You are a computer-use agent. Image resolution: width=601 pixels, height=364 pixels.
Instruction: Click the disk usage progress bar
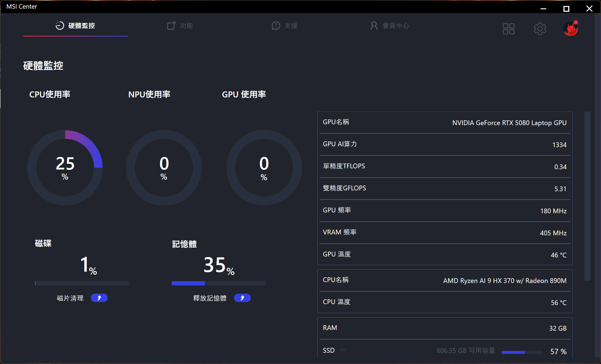click(82, 283)
